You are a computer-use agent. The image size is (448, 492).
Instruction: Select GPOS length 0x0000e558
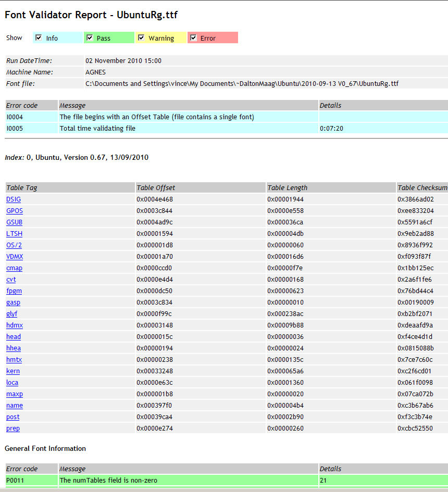(x=285, y=210)
